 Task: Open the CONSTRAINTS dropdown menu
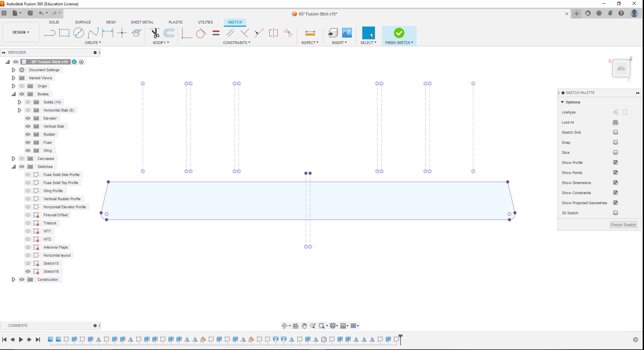pyautogui.click(x=236, y=43)
